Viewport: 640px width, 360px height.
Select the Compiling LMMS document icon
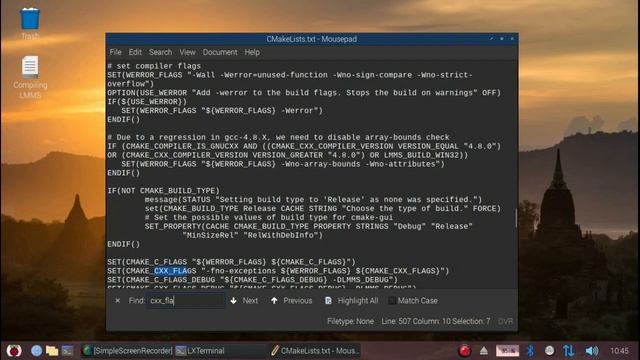(x=30, y=77)
